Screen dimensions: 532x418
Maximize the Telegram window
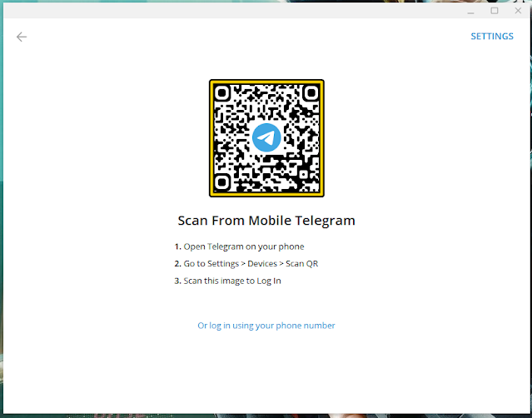[x=495, y=11]
